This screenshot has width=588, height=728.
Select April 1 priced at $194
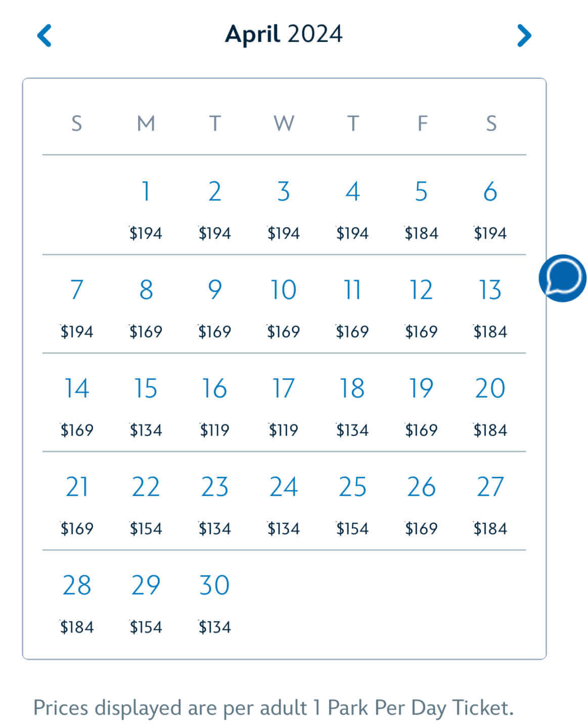point(146,210)
